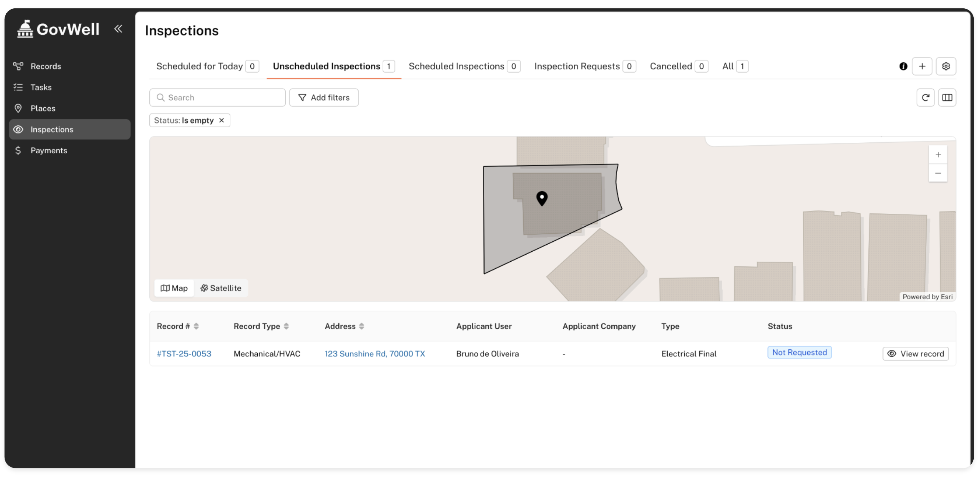Zoom out on the map
The image size is (980, 480).
937,173
